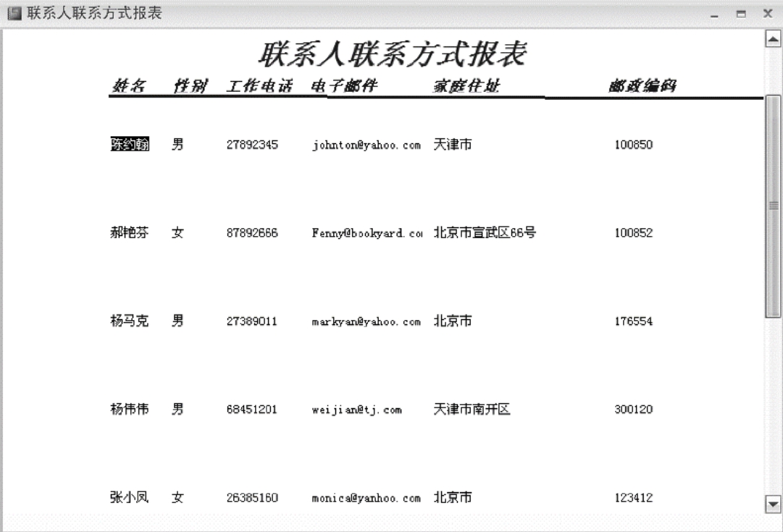Click the phone number 68451201

[x=251, y=410]
